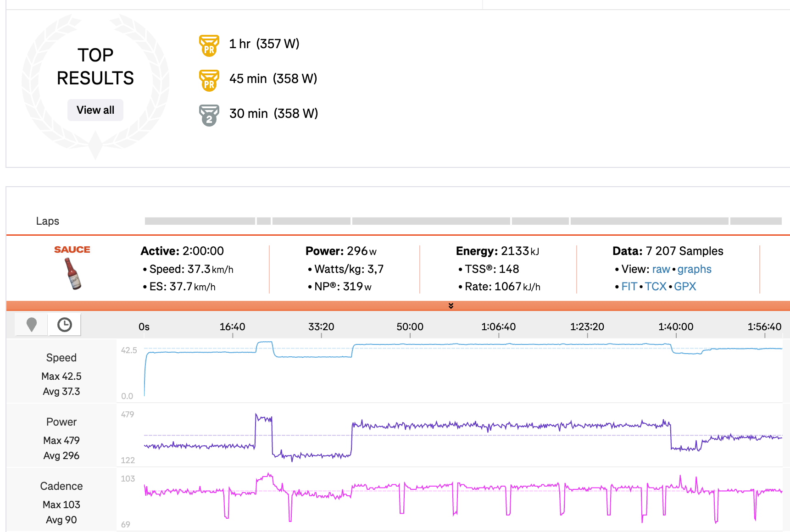Click the Power: 296 w stat
The width and height of the screenshot is (790, 532).
pos(341,251)
